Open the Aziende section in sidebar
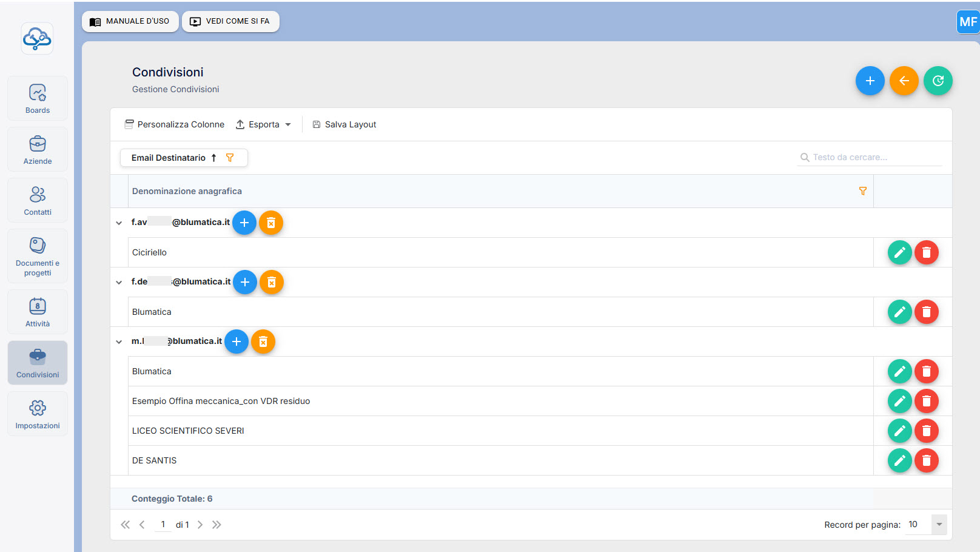980x552 pixels. 38,149
